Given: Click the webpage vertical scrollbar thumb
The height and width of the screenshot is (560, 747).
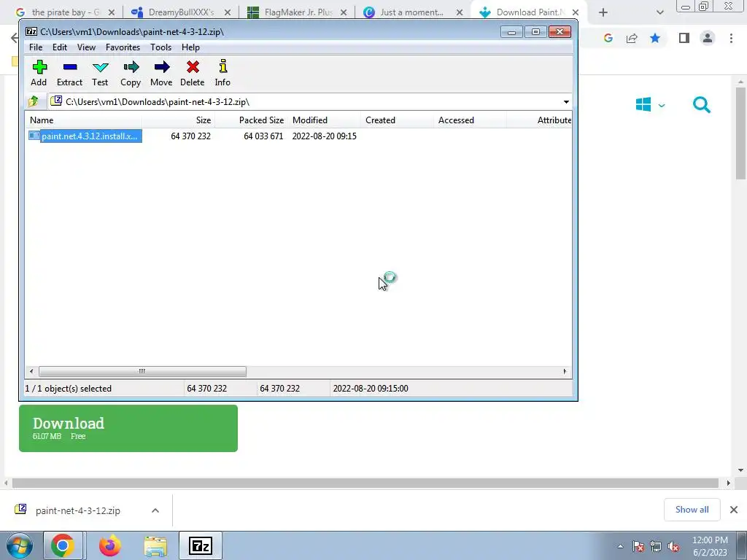Looking at the screenshot, I should click(740, 133).
